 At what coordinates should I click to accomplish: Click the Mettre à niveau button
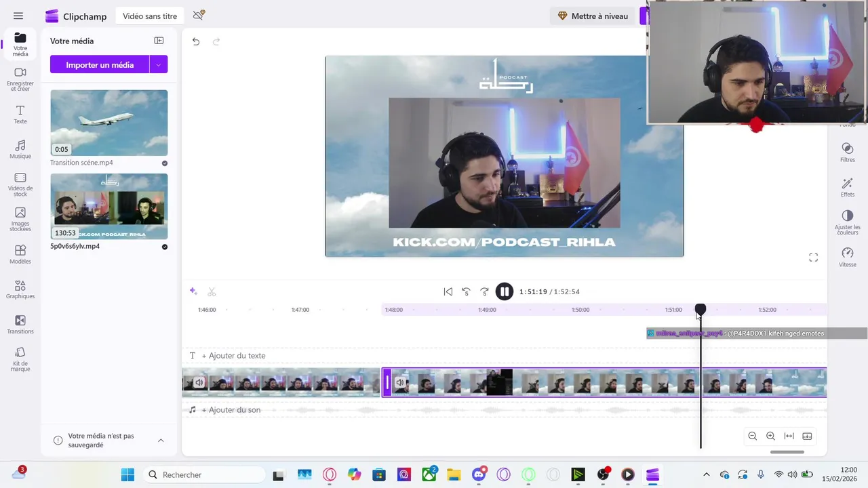[593, 16]
